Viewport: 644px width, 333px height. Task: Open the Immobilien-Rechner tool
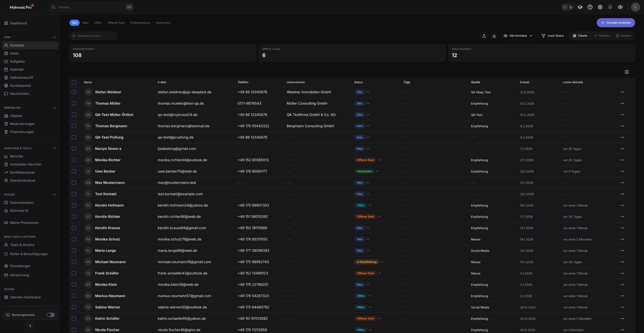click(x=25, y=164)
